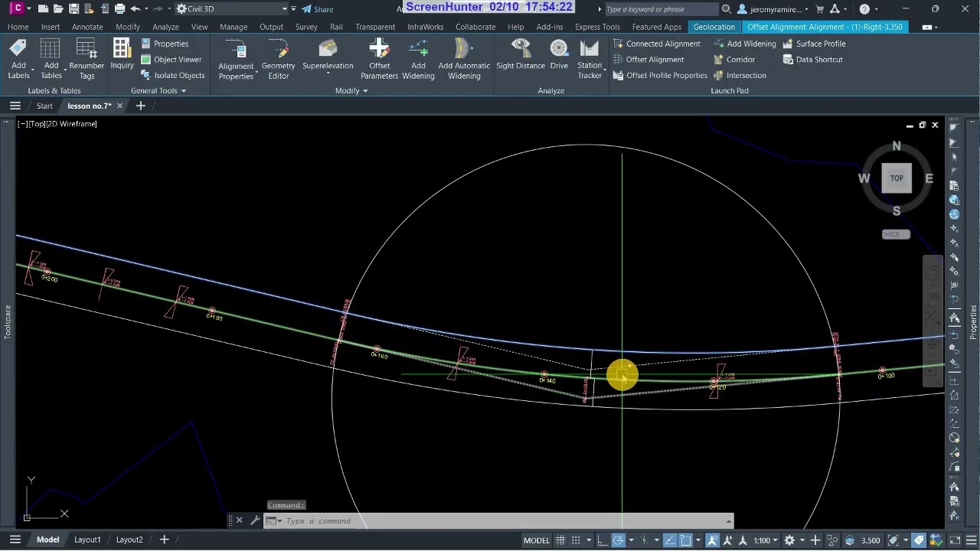Open the WCS coordinate system dropdown

coord(895,234)
